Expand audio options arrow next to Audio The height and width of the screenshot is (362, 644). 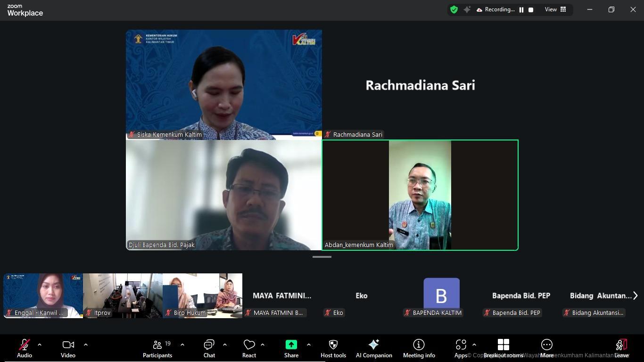tap(40, 345)
